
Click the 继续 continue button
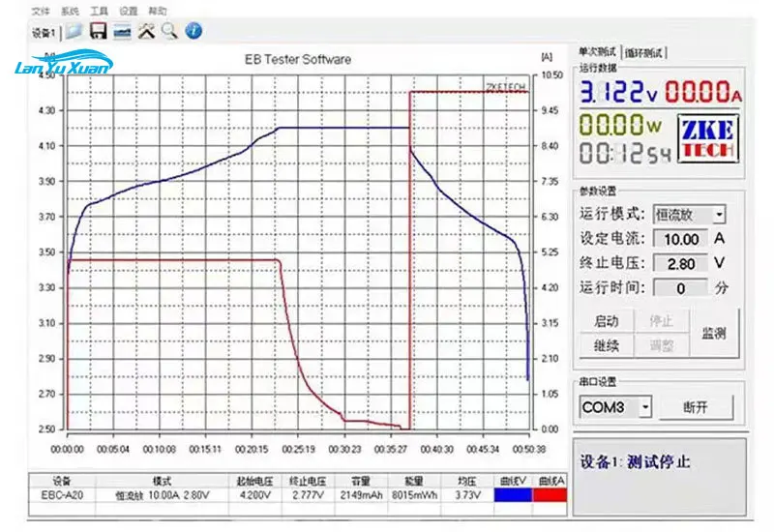(607, 345)
